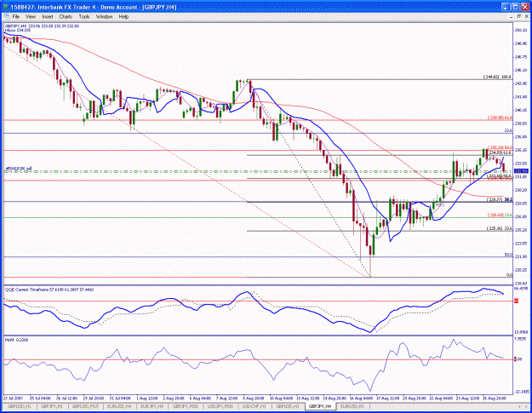Screen dimensions: 532x413
Task: Click the HiLow indicator label
Action: (18, 31)
